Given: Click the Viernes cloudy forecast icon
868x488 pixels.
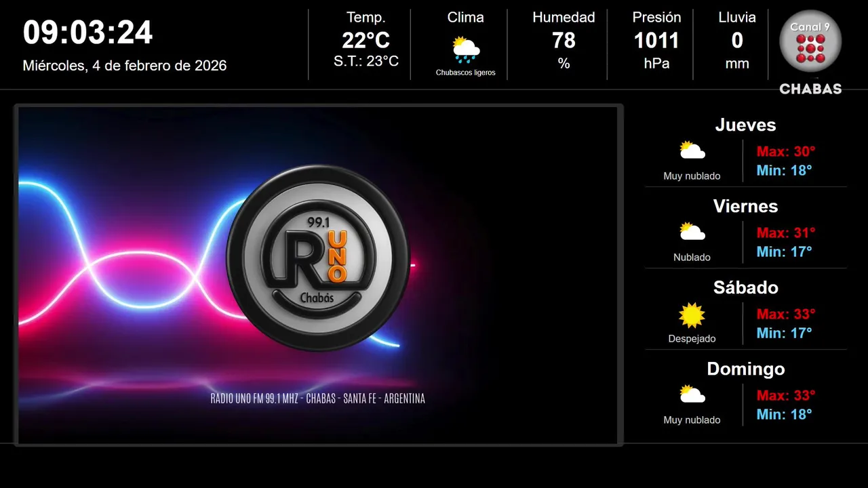Looking at the screenshot, I should pyautogui.click(x=692, y=232).
